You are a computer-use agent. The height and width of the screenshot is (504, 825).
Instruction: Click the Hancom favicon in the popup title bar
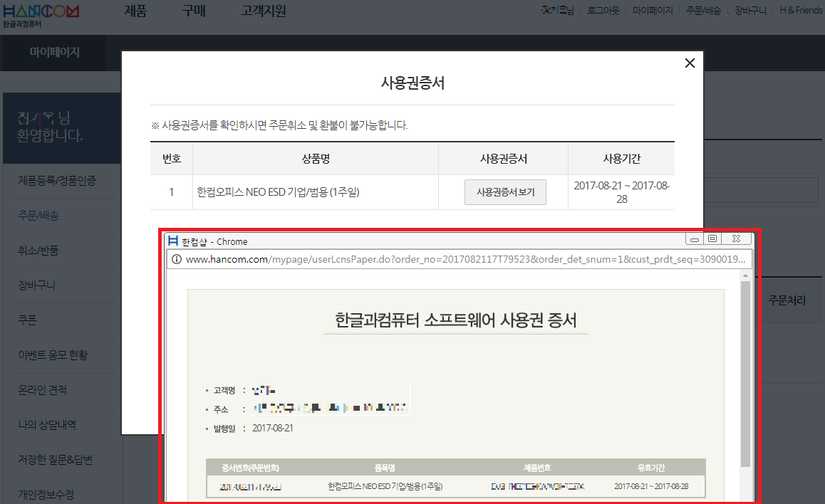click(173, 241)
